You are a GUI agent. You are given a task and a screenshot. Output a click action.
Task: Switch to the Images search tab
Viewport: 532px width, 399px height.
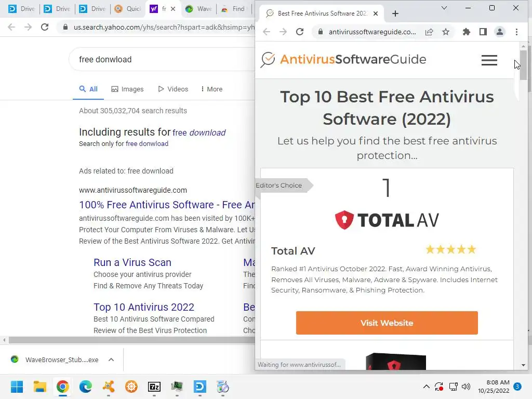point(128,89)
